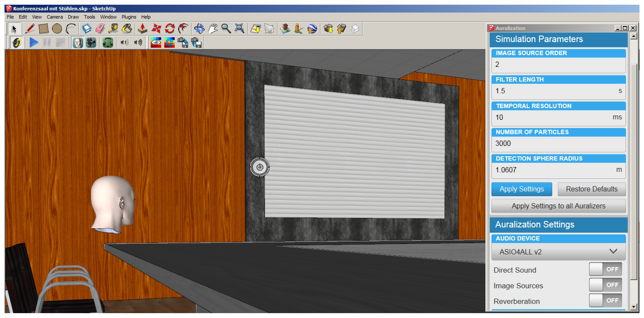The width and height of the screenshot is (644, 318).
Task: Start auralization with blue play button
Action: 34,43
